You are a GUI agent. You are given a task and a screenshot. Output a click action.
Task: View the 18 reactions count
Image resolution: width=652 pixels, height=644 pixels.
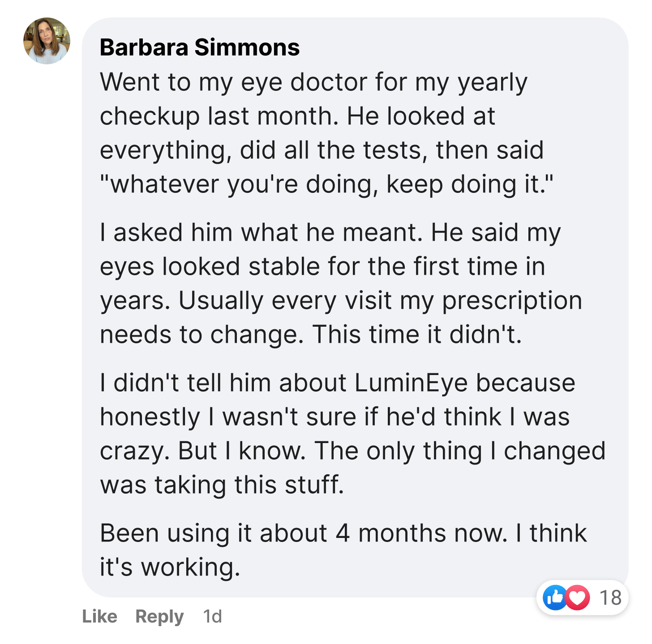pyautogui.click(x=610, y=597)
